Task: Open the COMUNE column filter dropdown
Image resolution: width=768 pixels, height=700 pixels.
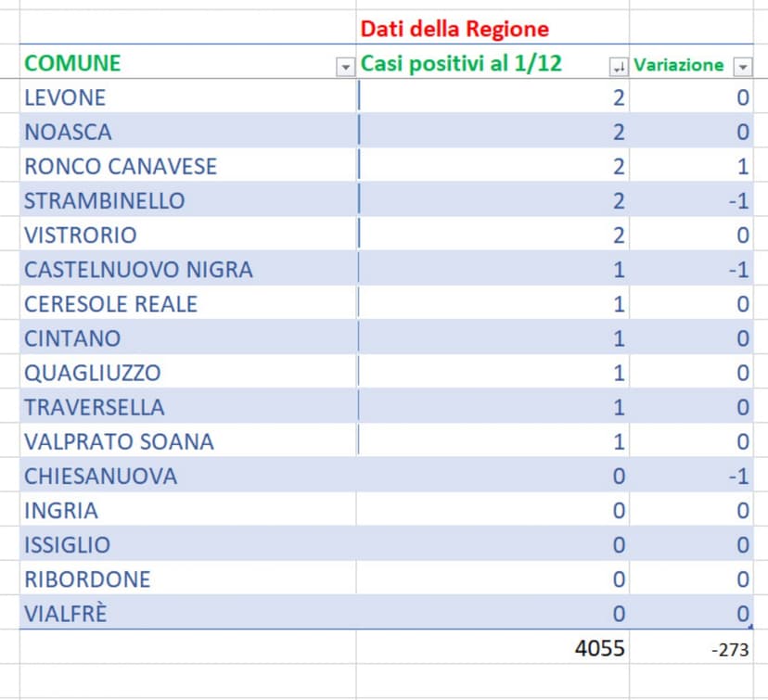Action: click(x=345, y=67)
